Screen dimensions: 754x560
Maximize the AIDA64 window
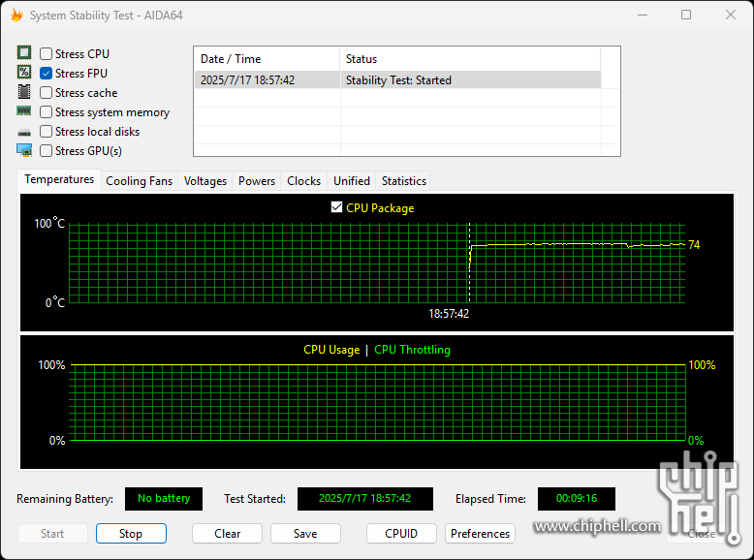686,15
